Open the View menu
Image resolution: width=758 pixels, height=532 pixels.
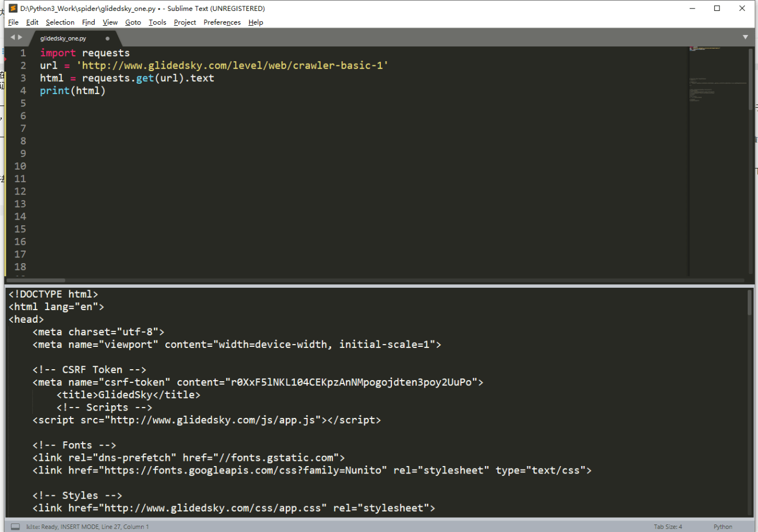pos(110,22)
